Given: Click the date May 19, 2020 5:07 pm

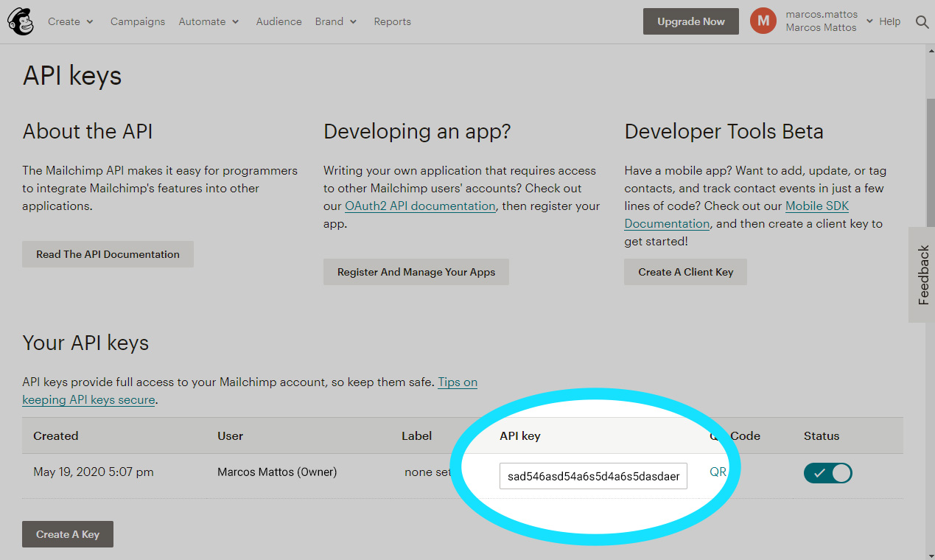Looking at the screenshot, I should click(94, 472).
